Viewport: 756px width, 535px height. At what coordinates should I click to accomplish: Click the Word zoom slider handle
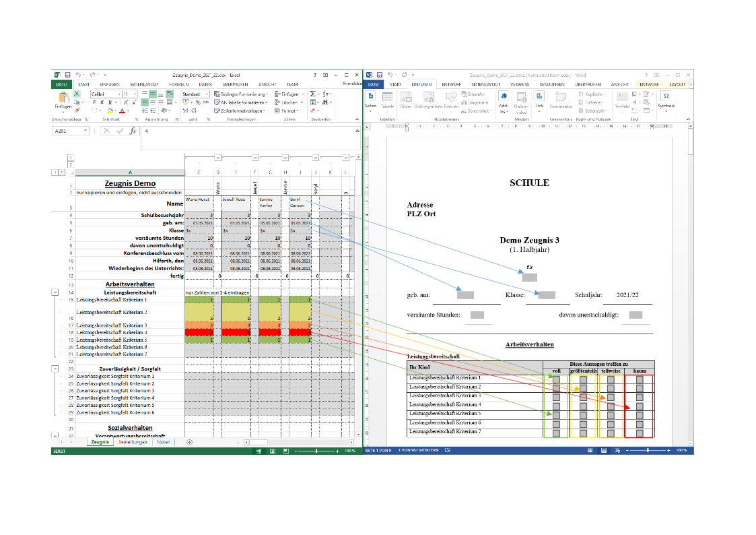point(648,450)
